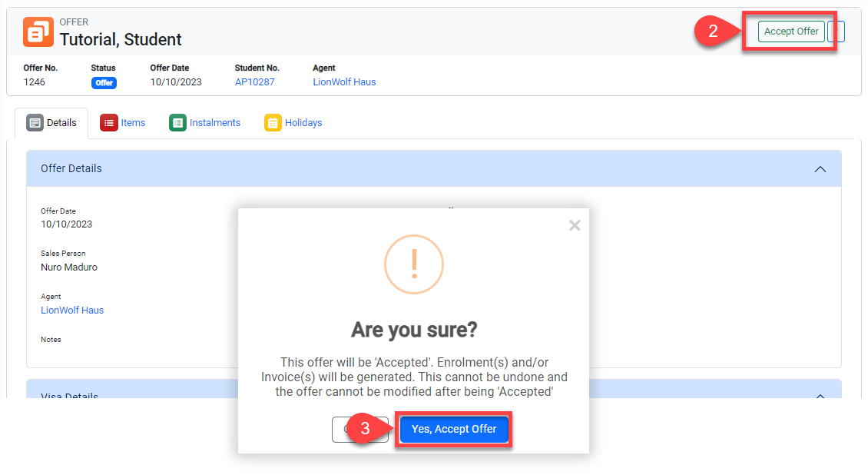Open LionWolf Haus link under Agent field

point(72,311)
